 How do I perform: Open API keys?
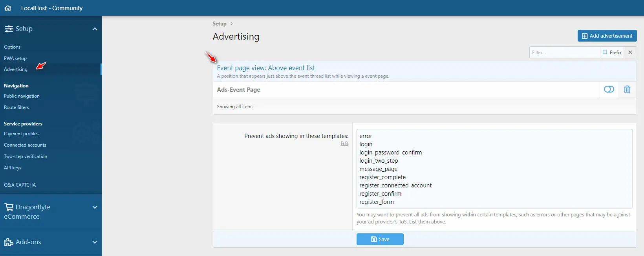tap(13, 168)
